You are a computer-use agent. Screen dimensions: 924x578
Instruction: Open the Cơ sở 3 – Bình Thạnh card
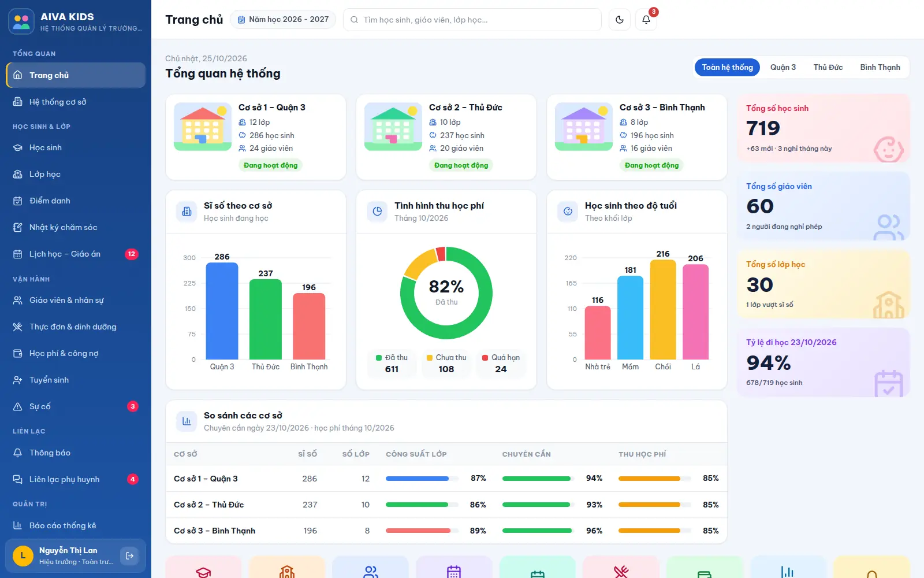[637, 137]
